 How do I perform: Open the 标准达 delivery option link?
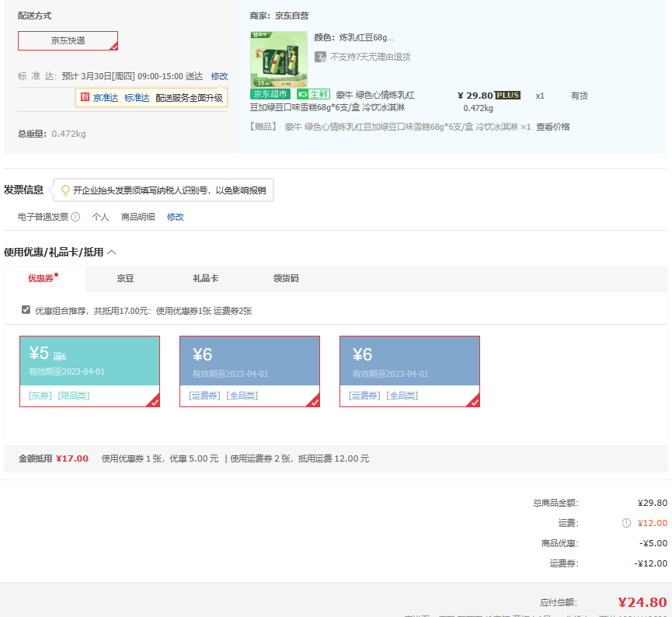137,98
